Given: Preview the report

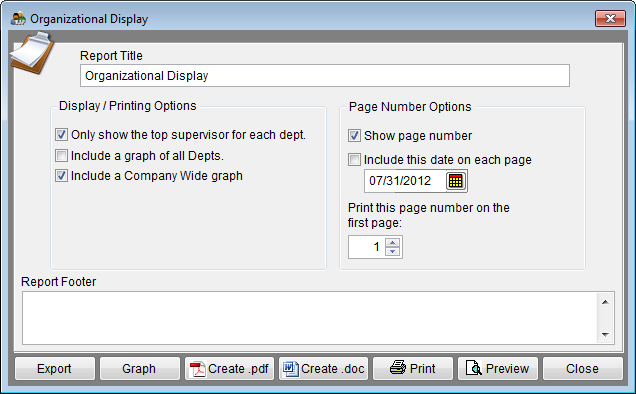Looking at the screenshot, I should click(498, 368).
